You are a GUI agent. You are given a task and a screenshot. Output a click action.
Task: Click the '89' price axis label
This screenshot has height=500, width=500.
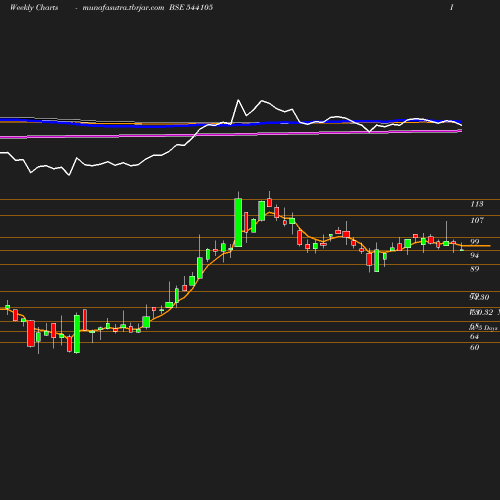pyautogui.click(x=474, y=269)
